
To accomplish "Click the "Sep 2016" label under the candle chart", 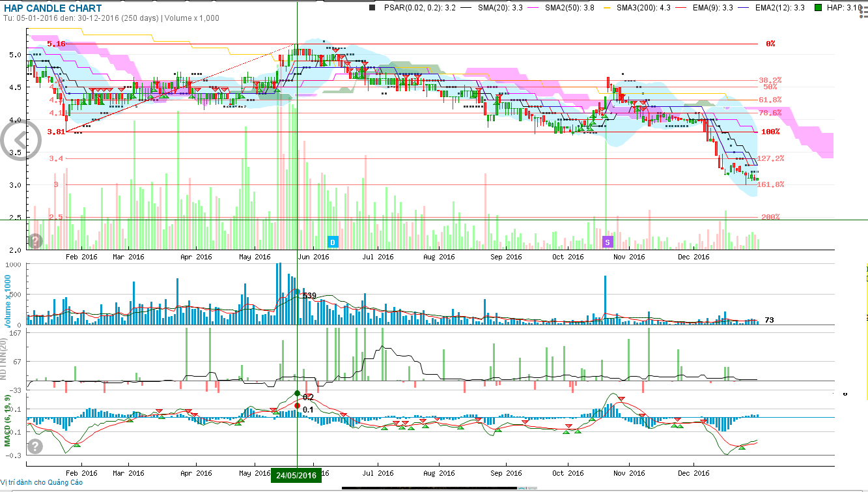I will pyautogui.click(x=507, y=257).
